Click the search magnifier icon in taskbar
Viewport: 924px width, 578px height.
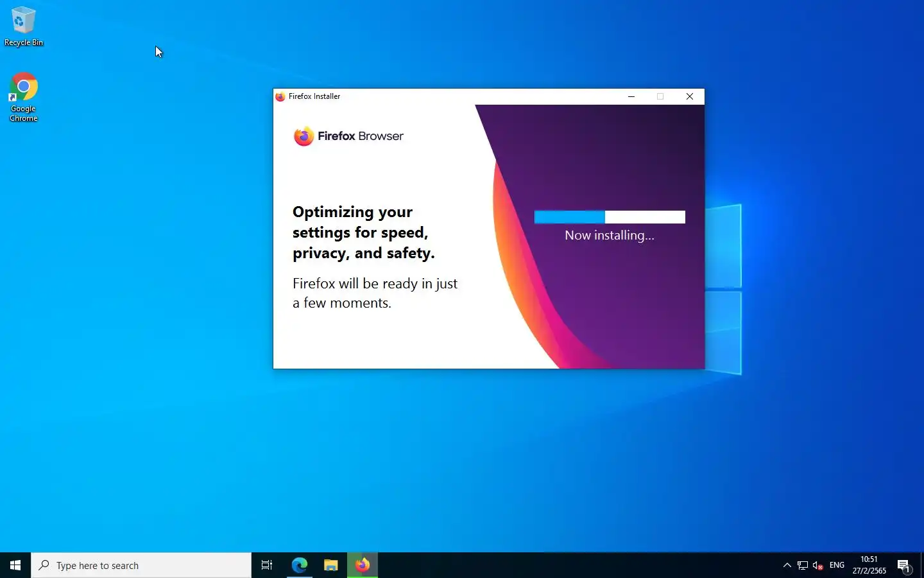coord(44,565)
